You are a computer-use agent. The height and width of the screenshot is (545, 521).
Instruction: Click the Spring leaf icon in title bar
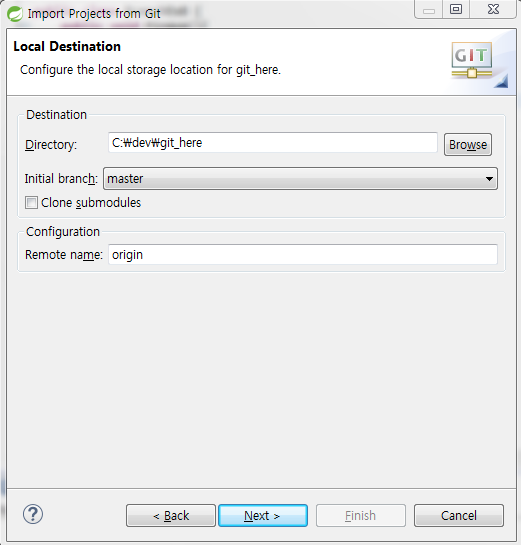tap(15, 14)
